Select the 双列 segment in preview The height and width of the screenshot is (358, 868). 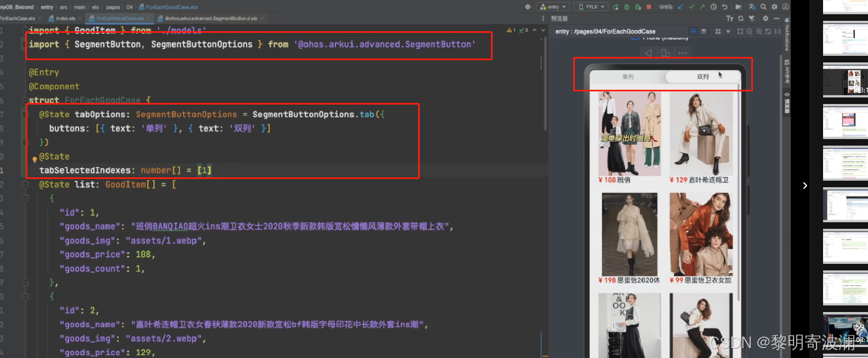pos(703,77)
